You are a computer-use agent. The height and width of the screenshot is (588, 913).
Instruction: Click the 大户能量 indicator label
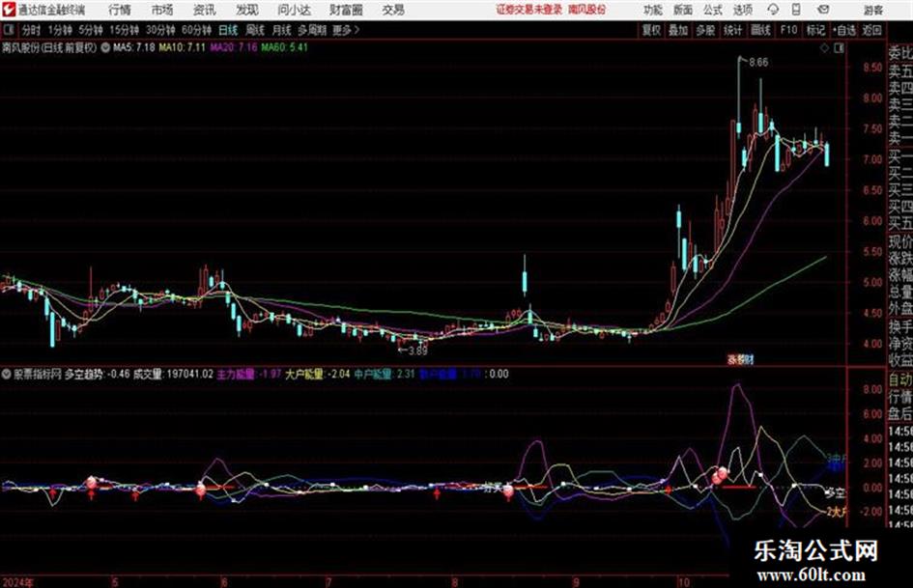[x=304, y=374]
